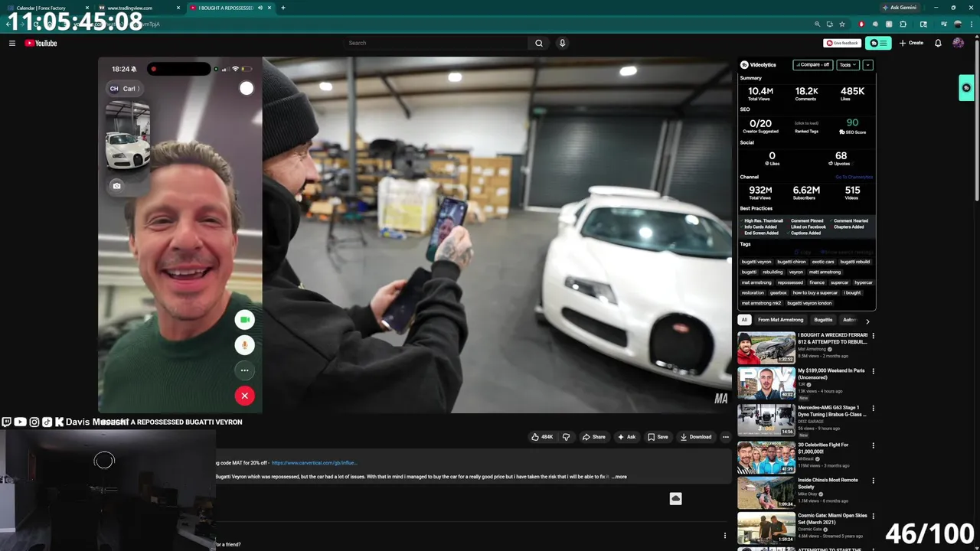Open the comment section three-dot menu
980x551 pixels.
725,536
